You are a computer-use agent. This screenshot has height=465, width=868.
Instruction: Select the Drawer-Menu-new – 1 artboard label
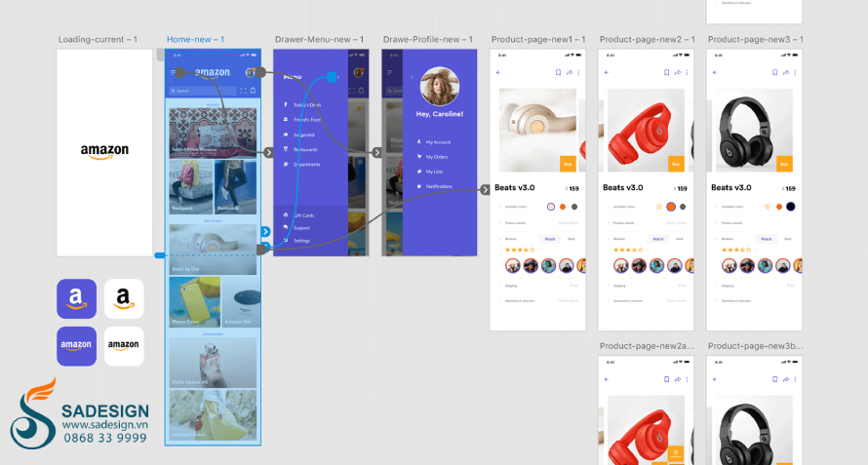coord(320,39)
